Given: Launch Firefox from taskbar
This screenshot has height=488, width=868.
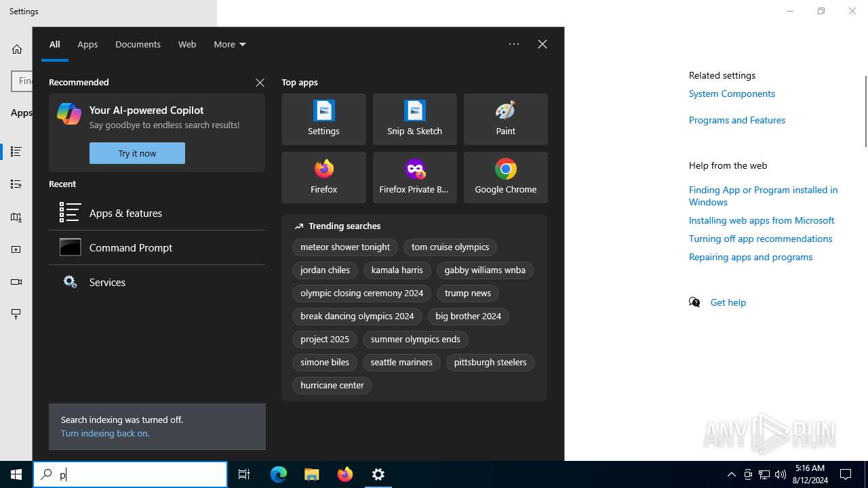Looking at the screenshot, I should pyautogui.click(x=345, y=474).
